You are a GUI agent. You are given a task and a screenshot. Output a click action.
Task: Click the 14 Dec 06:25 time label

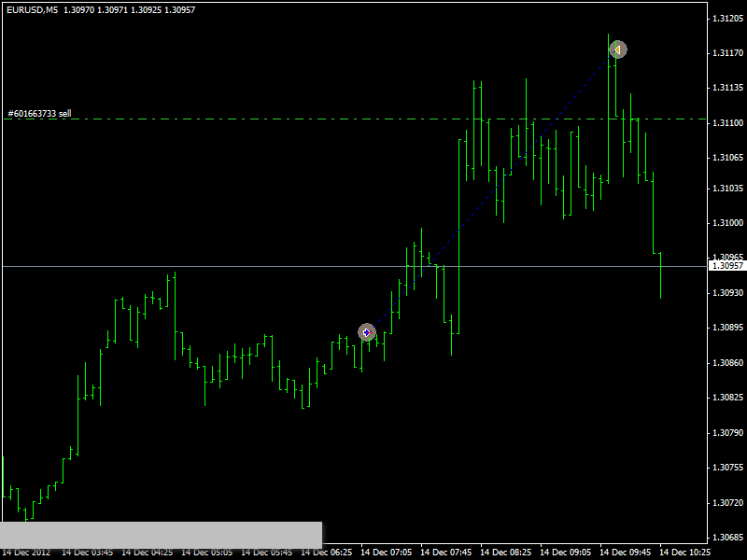[326, 553]
